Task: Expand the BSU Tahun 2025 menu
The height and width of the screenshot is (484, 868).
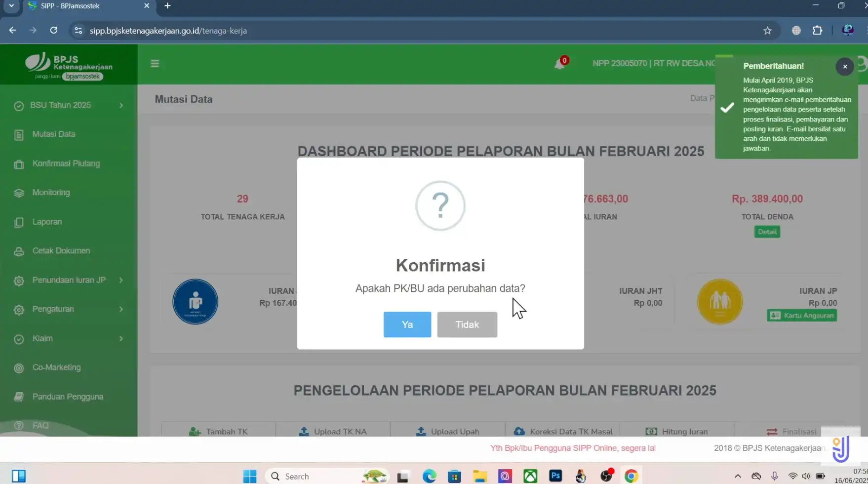Action: tap(60, 105)
